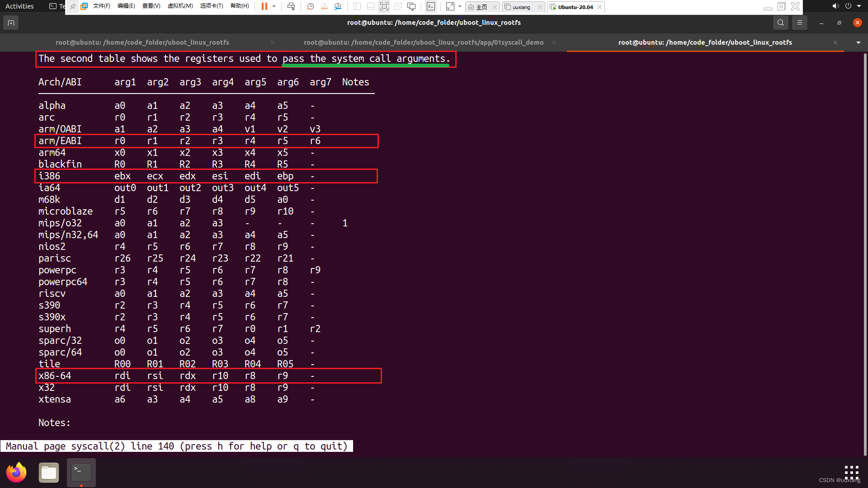868x488 pixels.
Task: Toggle the VMware thumbnail bar view
Action: [370, 7]
